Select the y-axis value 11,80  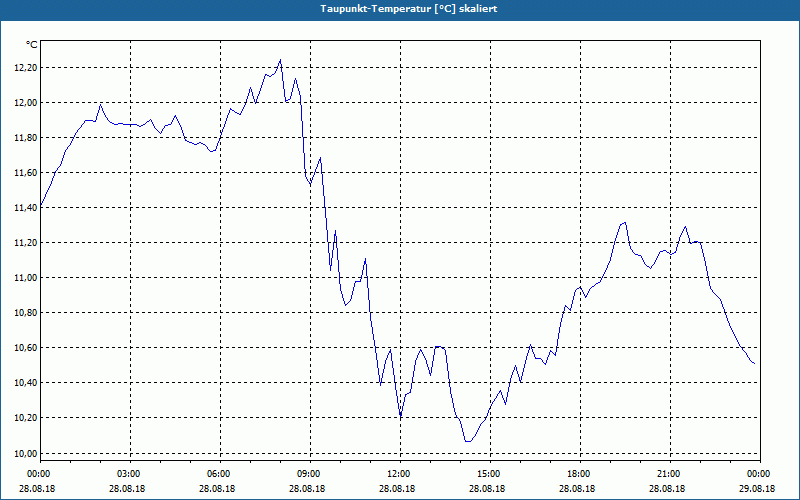click(24, 138)
